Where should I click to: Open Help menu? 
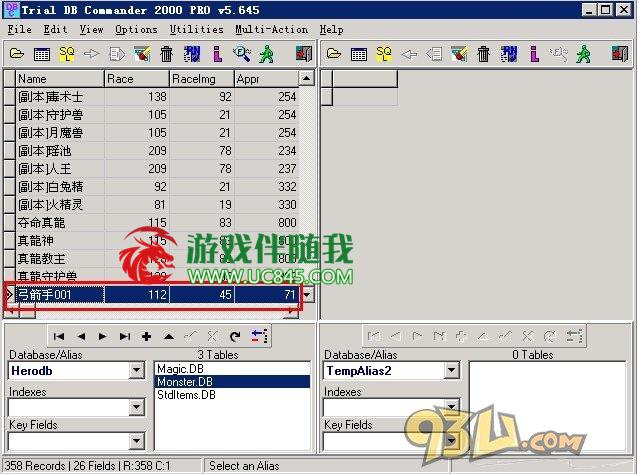[x=332, y=29]
